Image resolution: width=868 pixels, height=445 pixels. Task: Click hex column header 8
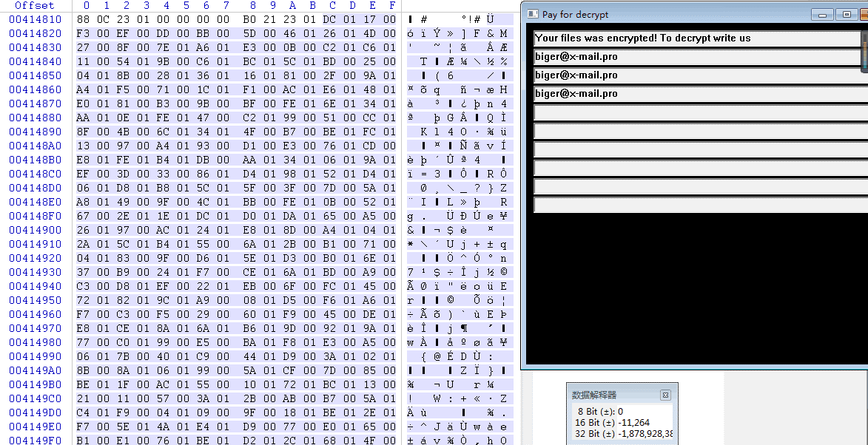pyautogui.click(x=253, y=5)
